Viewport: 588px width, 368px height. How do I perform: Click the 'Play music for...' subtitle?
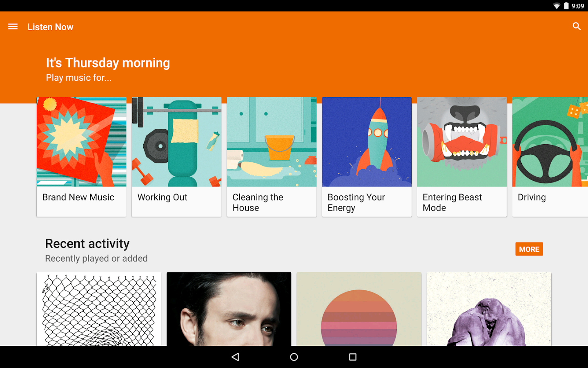pyautogui.click(x=79, y=78)
